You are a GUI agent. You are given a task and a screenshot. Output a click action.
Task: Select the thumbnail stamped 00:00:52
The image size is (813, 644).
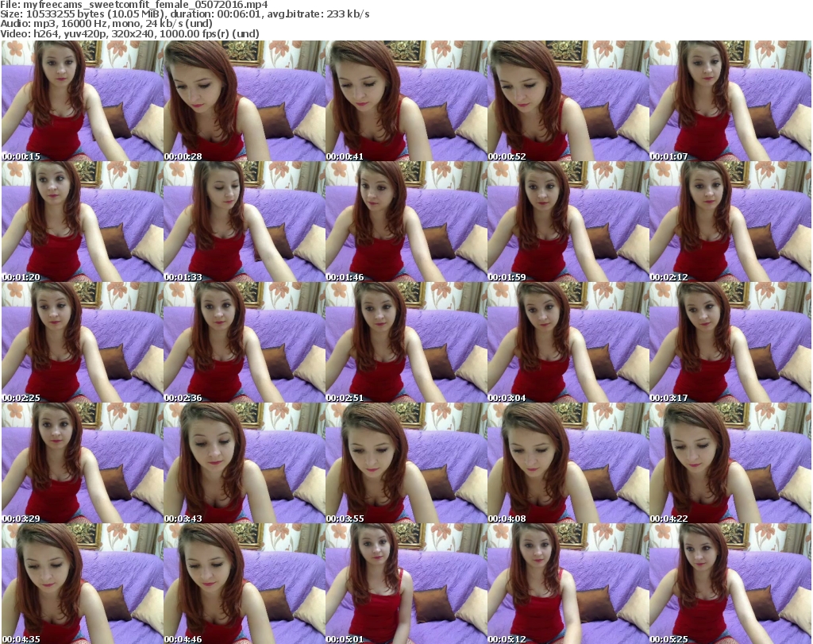click(568, 101)
